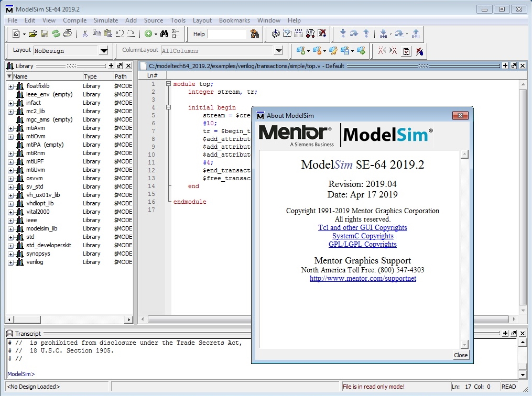Click the green Add plus icon
This screenshot has width=532, height=396.
click(x=148, y=34)
